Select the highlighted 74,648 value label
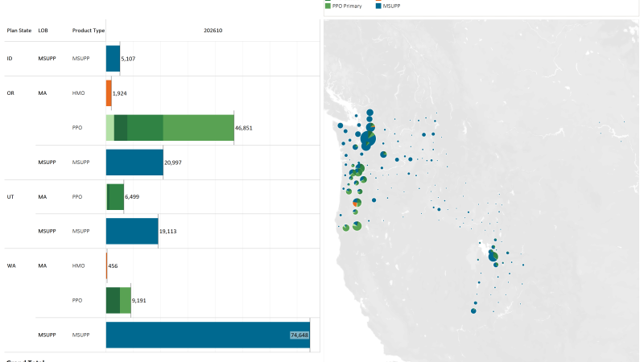Screen dimensions: 644x362 [299, 335]
